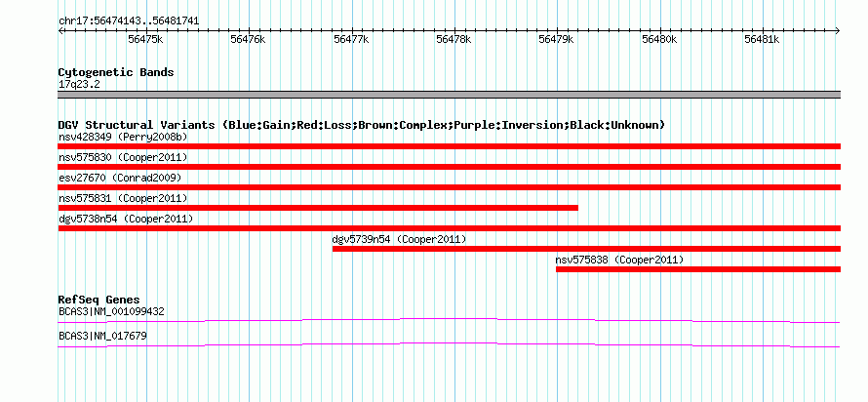This screenshot has height=402, width=868.
Task: Select the 17q23.2 band label
Action: (79, 85)
